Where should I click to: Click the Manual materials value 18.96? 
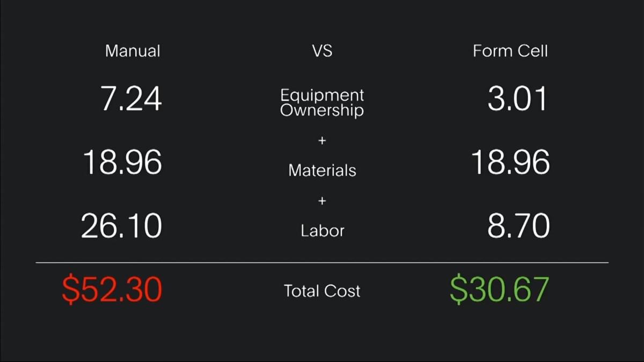[x=122, y=162]
